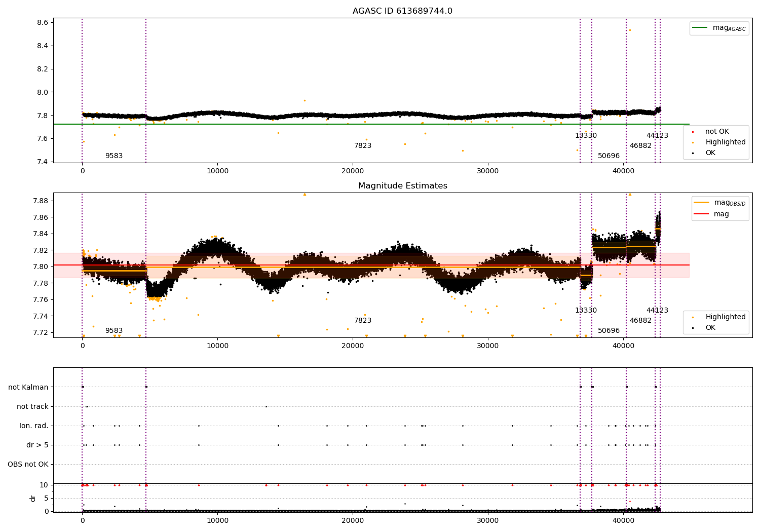Click 'Highlighted' legend entry in top plot

click(726, 142)
